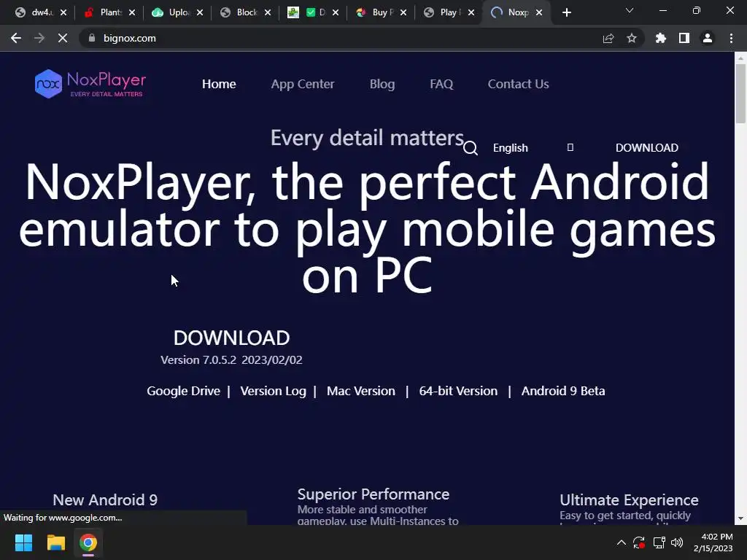Screen dimensions: 747x560
Task: Close the dw4 tab
Action: point(63,12)
